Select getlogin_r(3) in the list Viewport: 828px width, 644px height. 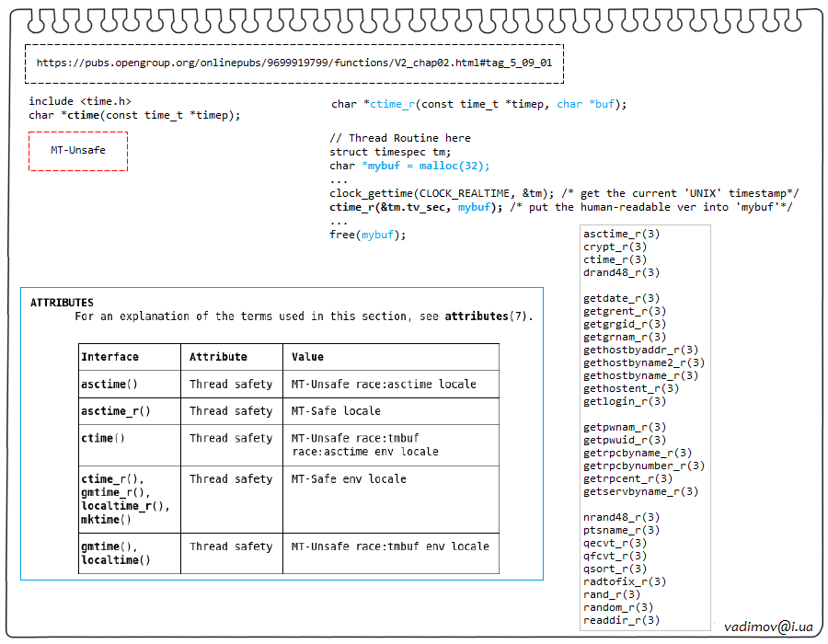[x=625, y=401]
